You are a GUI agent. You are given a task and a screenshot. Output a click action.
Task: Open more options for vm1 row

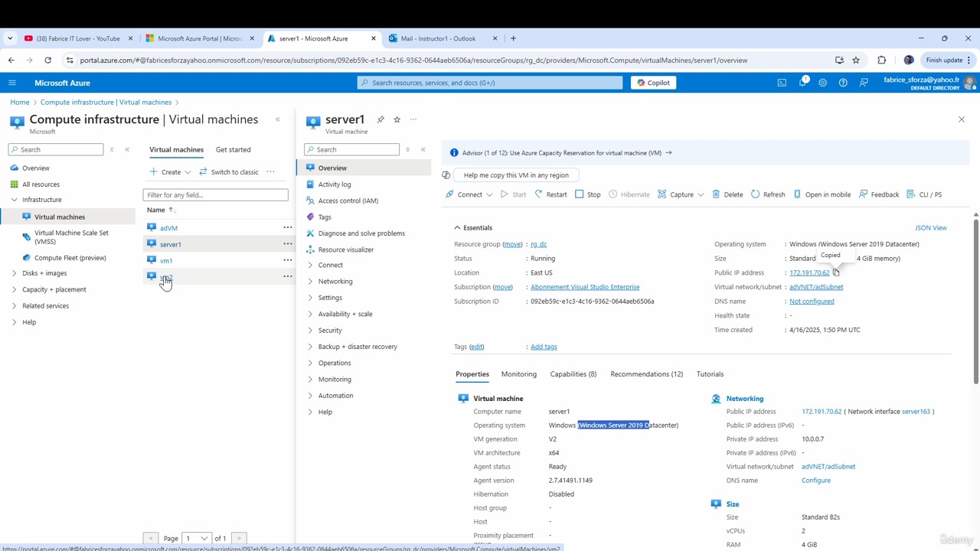pos(288,260)
